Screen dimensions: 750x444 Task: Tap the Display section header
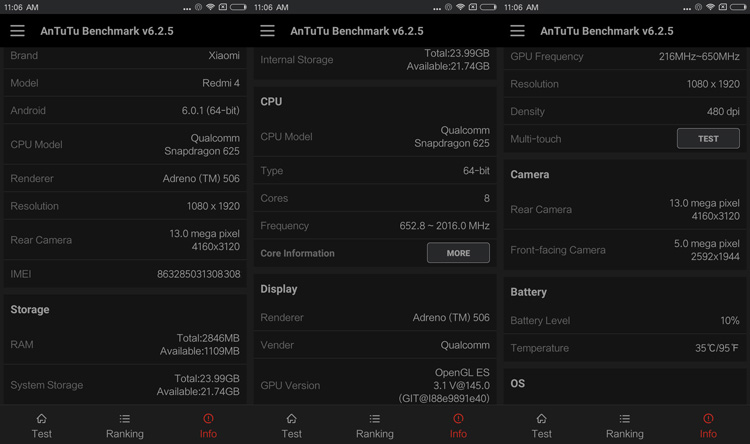coord(279,289)
